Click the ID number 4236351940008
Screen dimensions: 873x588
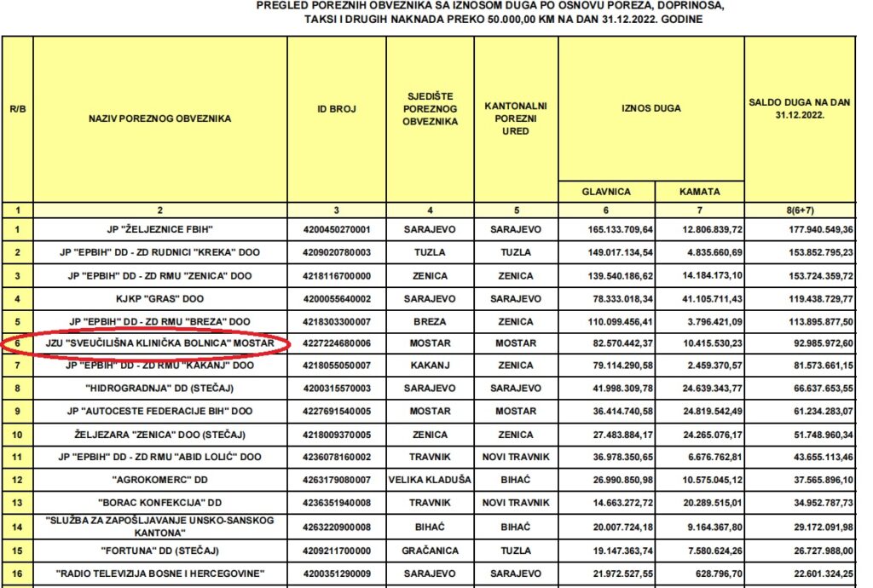click(x=336, y=502)
